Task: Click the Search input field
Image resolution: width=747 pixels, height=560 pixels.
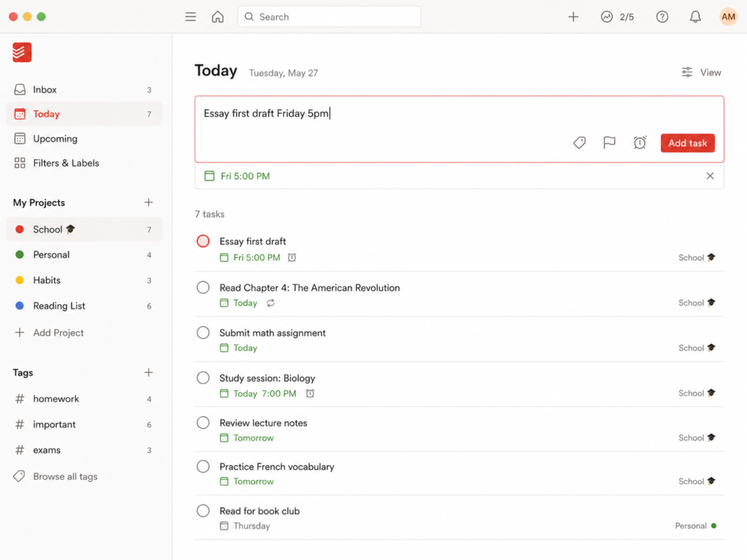Action: [329, 17]
